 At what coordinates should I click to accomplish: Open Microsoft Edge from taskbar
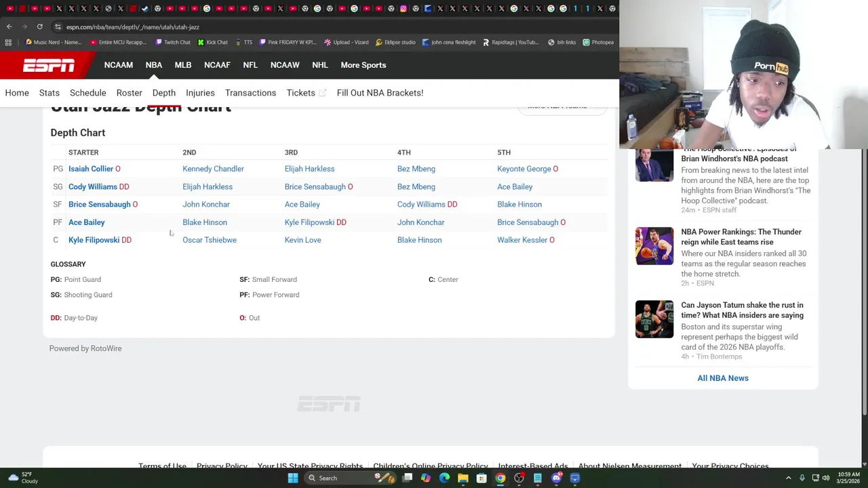click(444, 478)
